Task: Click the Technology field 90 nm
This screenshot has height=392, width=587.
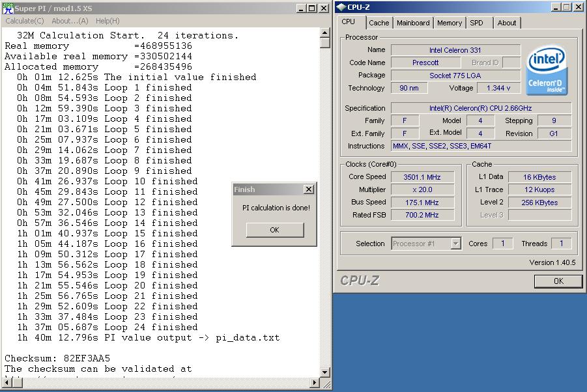Action: tap(408, 88)
